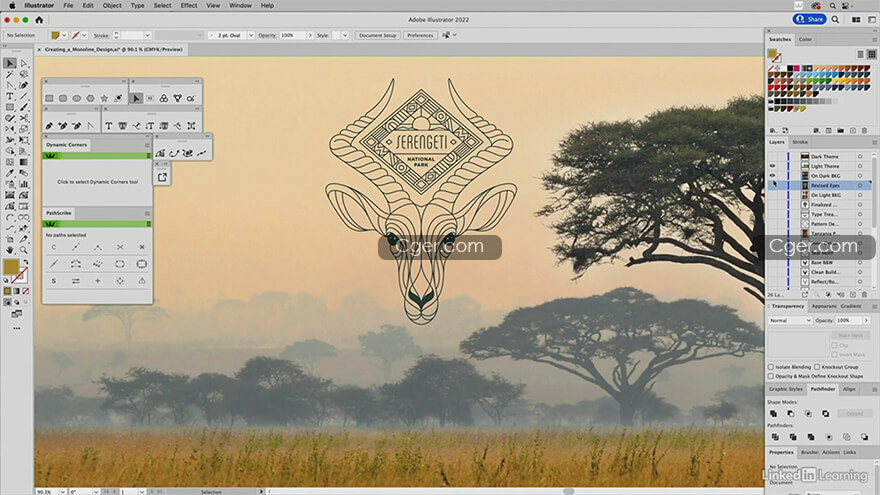Viewport: 880px width, 495px height.
Task: Enable Knockout Group checkbox
Action: tap(817, 366)
